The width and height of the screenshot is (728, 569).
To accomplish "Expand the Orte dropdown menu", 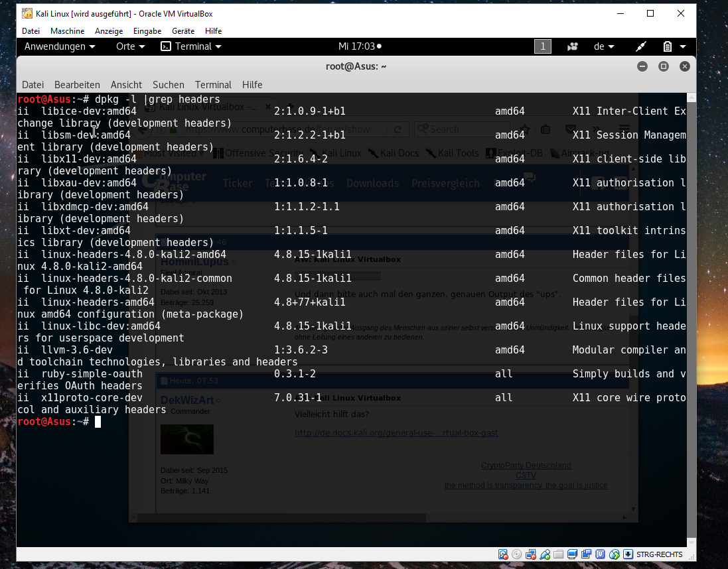I will (x=131, y=46).
